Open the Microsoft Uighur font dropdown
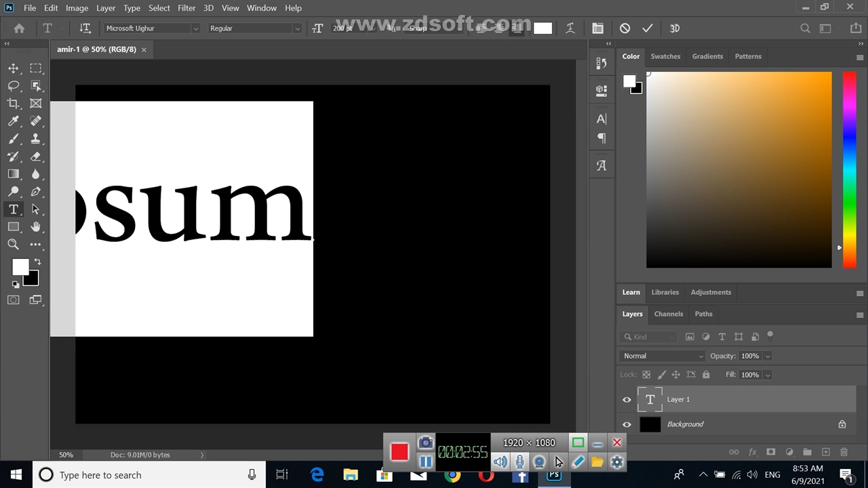Viewport: 868px width, 488px height. (195, 28)
